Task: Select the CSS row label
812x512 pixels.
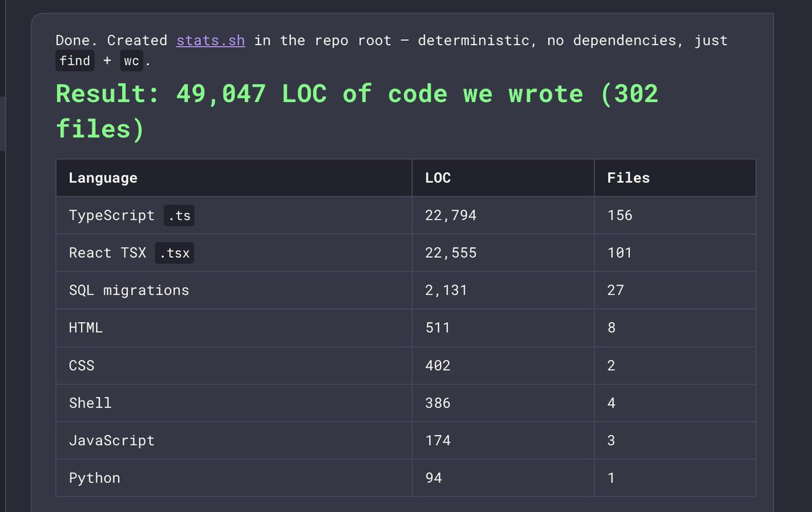Action: pyautogui.click(x=81, y=366)
